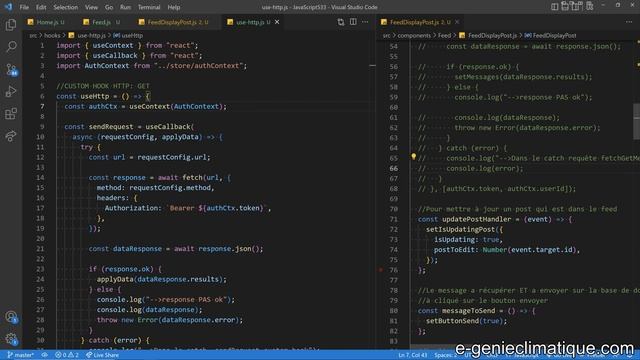Image resolution: width=640 pixels, height=360 pixels.
Task: Open the Extensions view
Action: pos(11,113)
